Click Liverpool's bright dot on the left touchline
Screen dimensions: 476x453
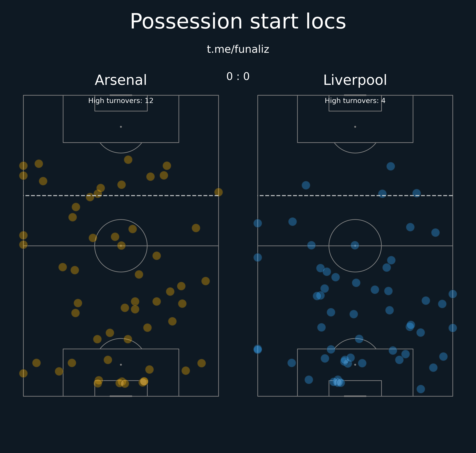click(x=258, y=349)
